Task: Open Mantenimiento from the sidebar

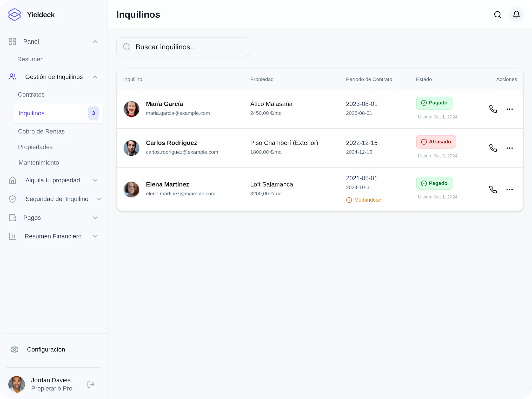Action: click(38, 163)
